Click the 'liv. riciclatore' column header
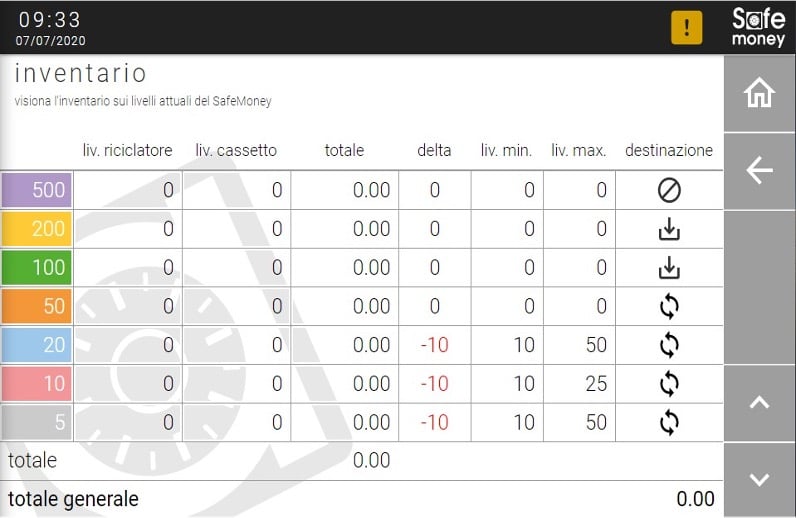This screenshot has width=796, height=518. [127, 150]
